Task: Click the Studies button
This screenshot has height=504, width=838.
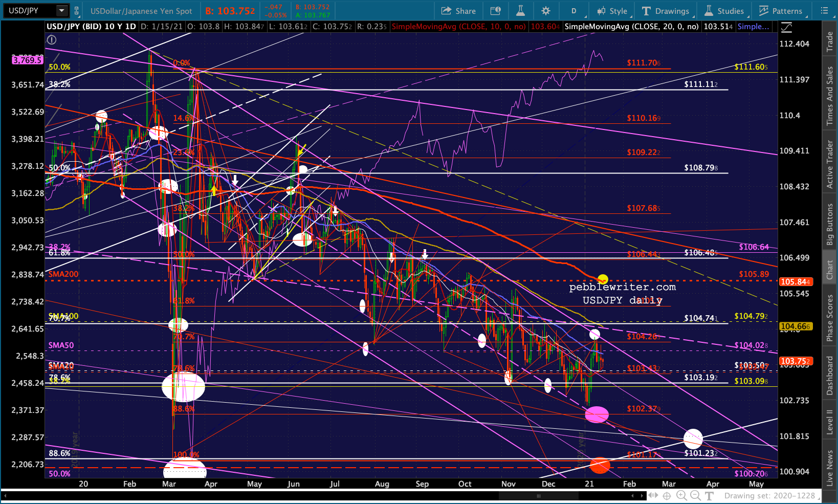Action: pyautogui.click(x=724, y=11)
